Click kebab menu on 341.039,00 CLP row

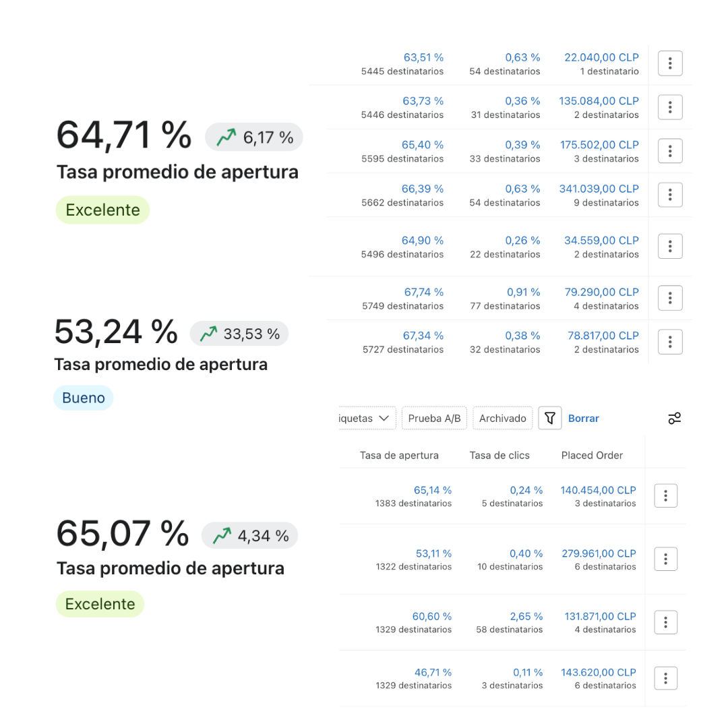pos(670,195)
